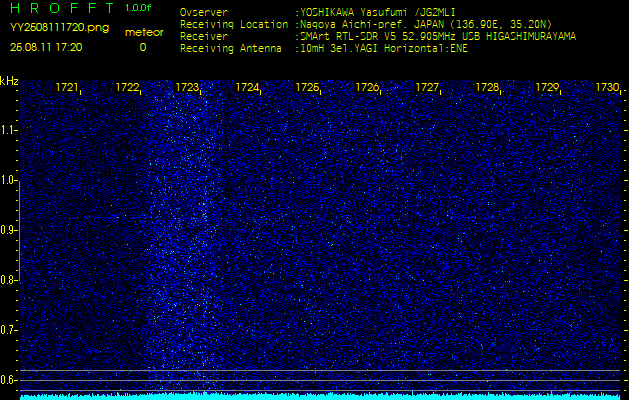
Task: Click the meteor label
Action: [x=144, y=32]
